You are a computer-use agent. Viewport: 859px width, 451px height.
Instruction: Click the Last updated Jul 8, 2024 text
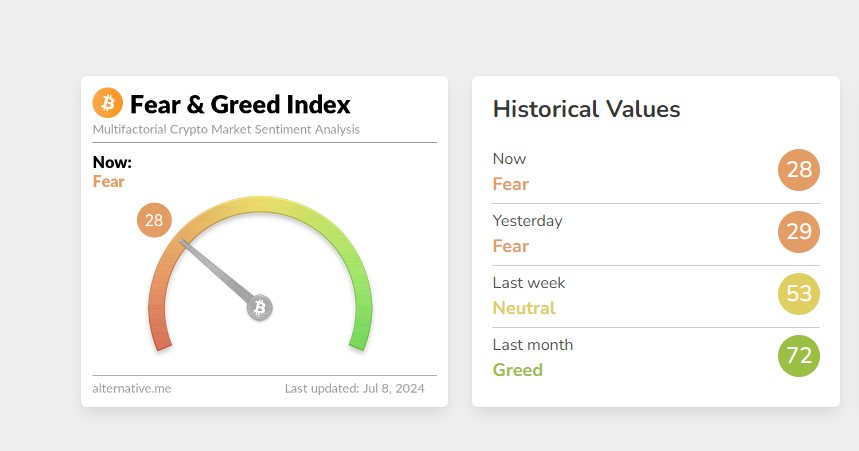tap(354, 388)
